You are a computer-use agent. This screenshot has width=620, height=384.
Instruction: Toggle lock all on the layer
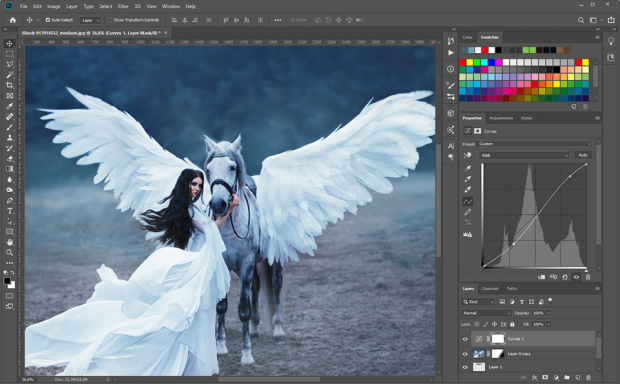[x=512, y=324]
